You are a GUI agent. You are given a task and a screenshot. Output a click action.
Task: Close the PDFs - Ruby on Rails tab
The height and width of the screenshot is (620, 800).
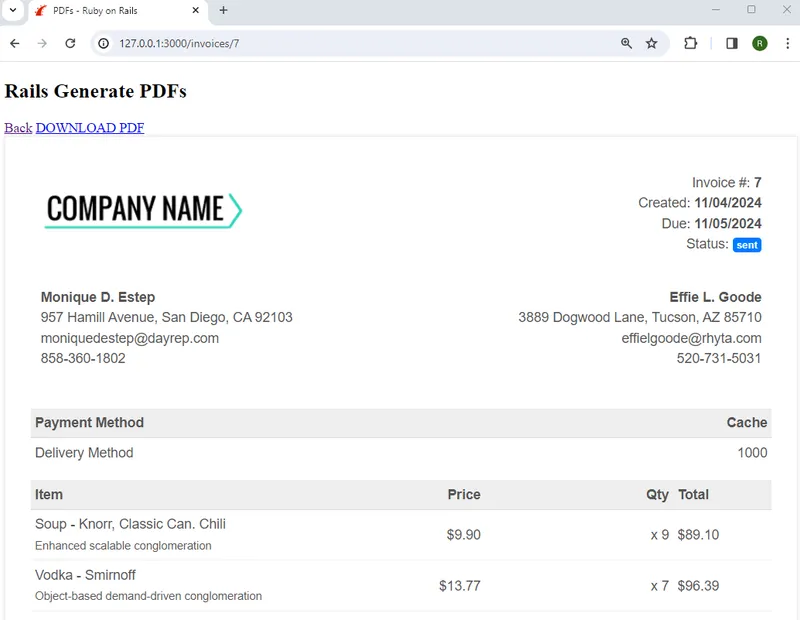tap(195, 10)
